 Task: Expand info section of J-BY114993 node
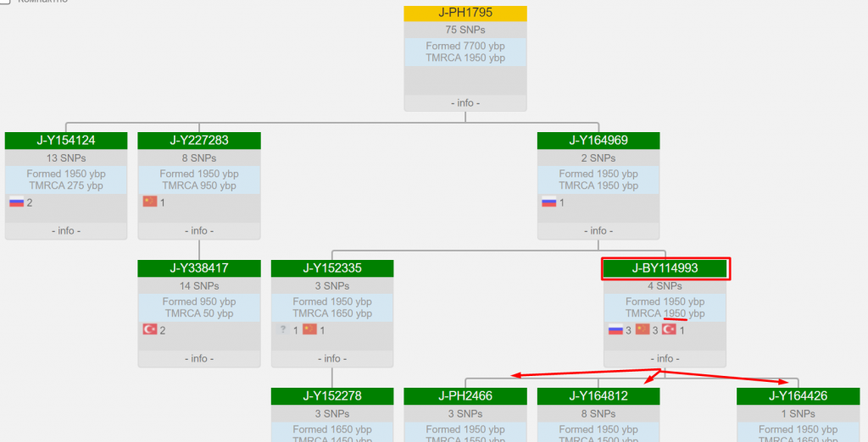pos(665,359)
